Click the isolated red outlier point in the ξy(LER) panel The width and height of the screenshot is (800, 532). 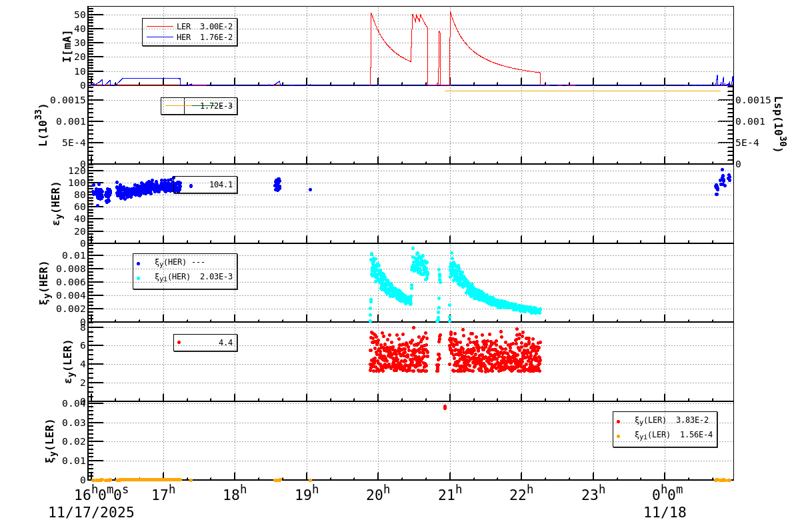pos(445,407)
